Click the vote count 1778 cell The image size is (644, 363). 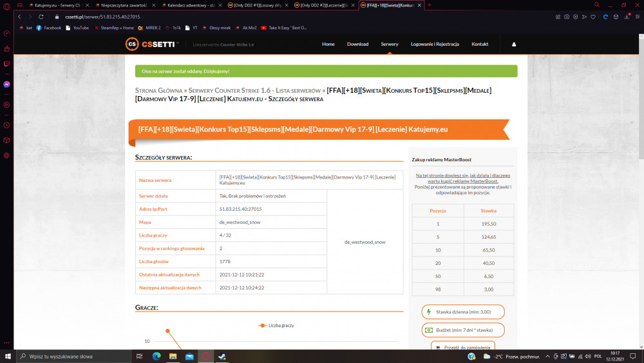(271, 262)
